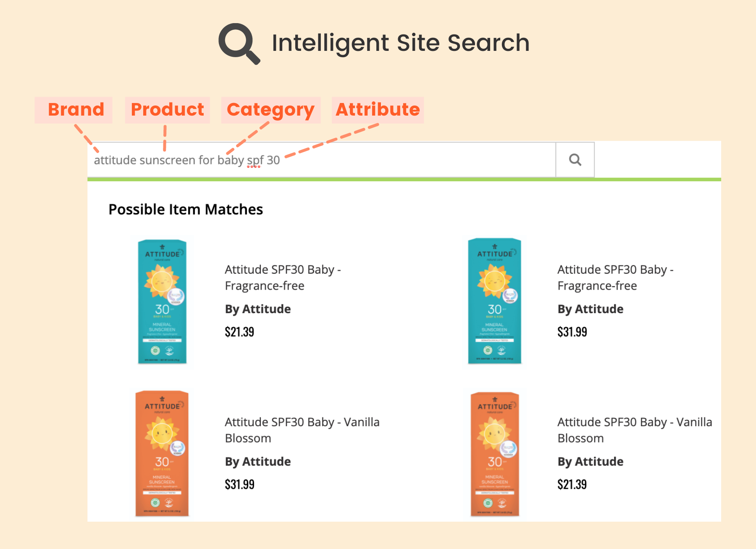
Task: Click the search magnifier button
Action: coord(575,160)
